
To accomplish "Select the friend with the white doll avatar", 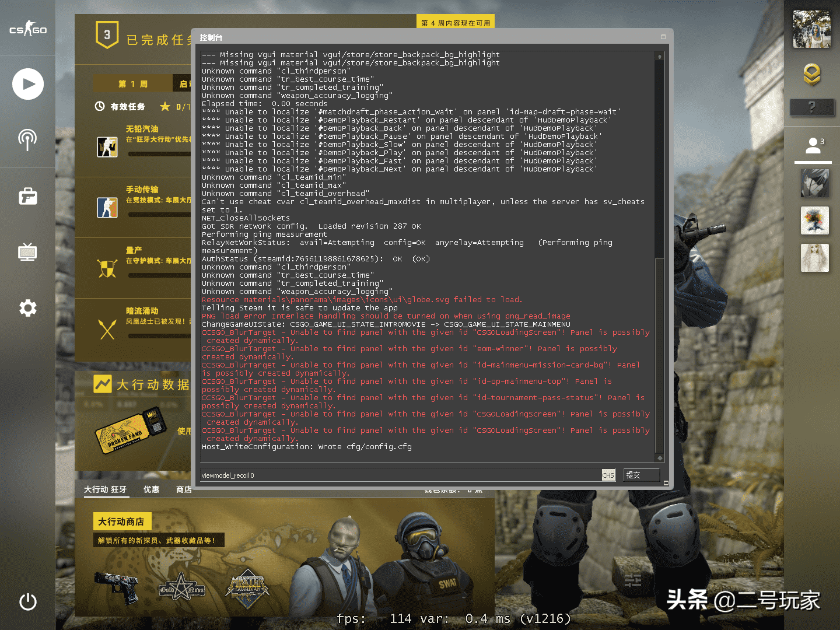I will (815, 258).
